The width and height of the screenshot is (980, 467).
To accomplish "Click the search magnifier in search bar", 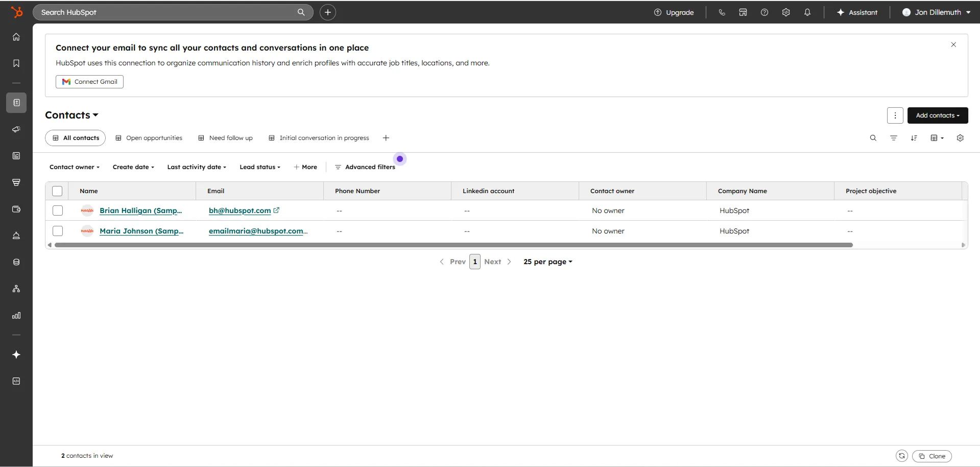I will point(301,12).
